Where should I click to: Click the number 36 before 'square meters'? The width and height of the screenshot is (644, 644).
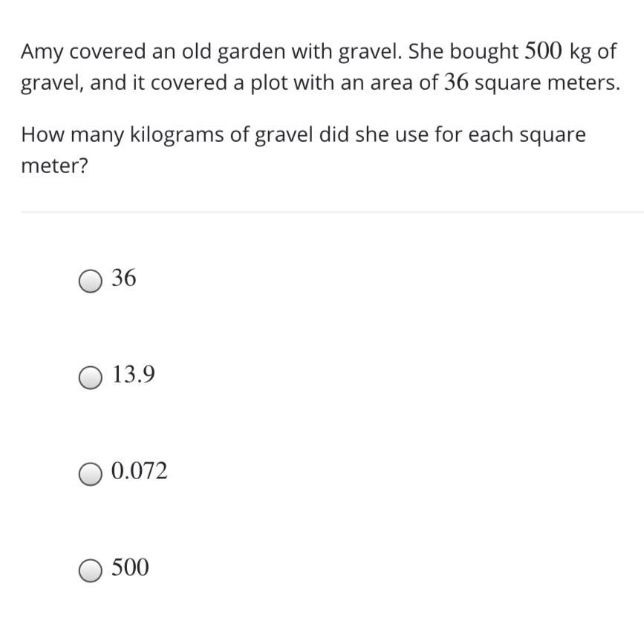(456, 82)
